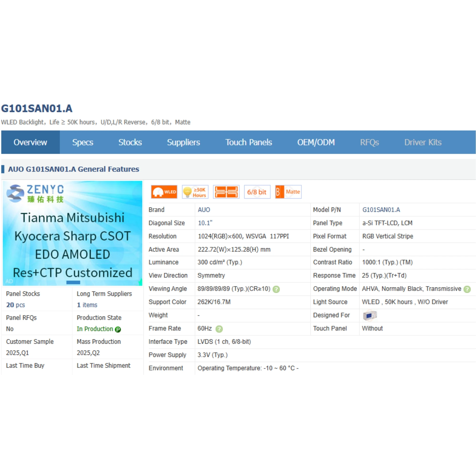This screenshot has width=476, height=476.
Task: Click the WLED backlight feature icon
Action: [x=164, y=192]
